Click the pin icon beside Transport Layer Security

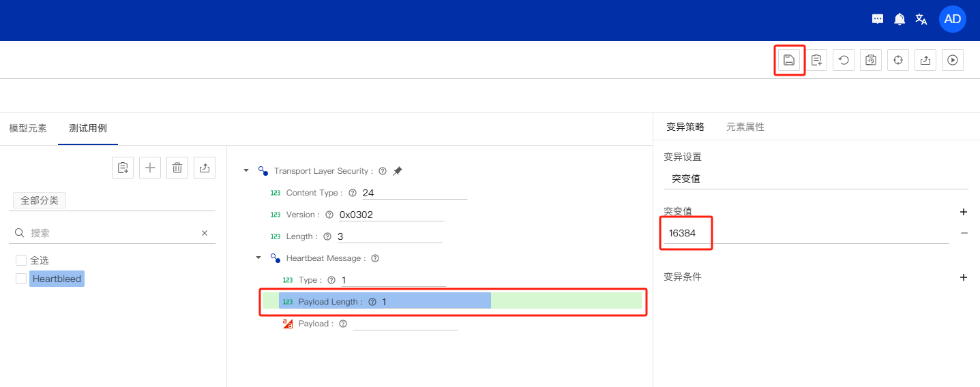[398, 171]
